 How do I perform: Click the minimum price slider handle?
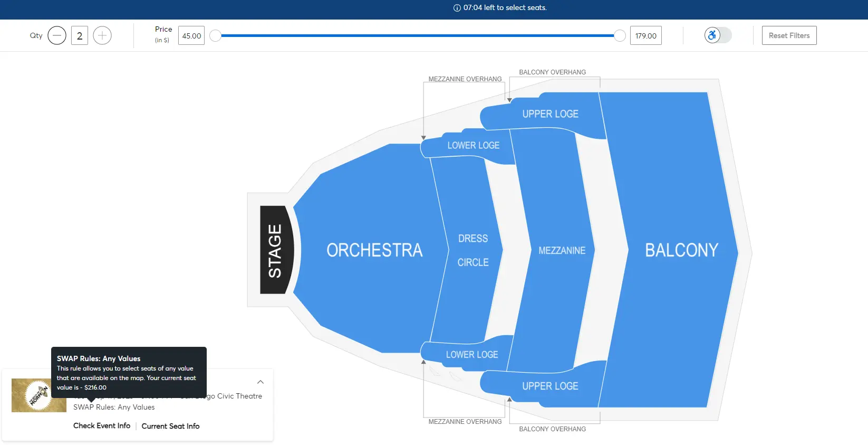coord(215,35)
